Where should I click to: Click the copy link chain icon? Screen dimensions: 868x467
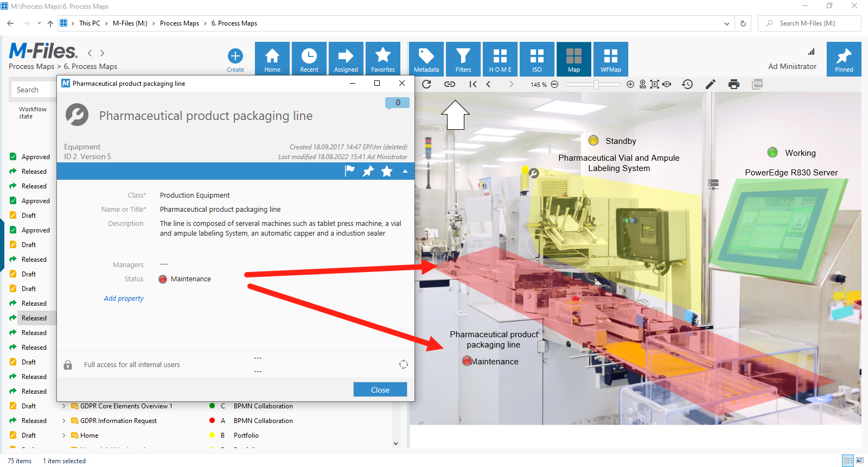(450, 84)
